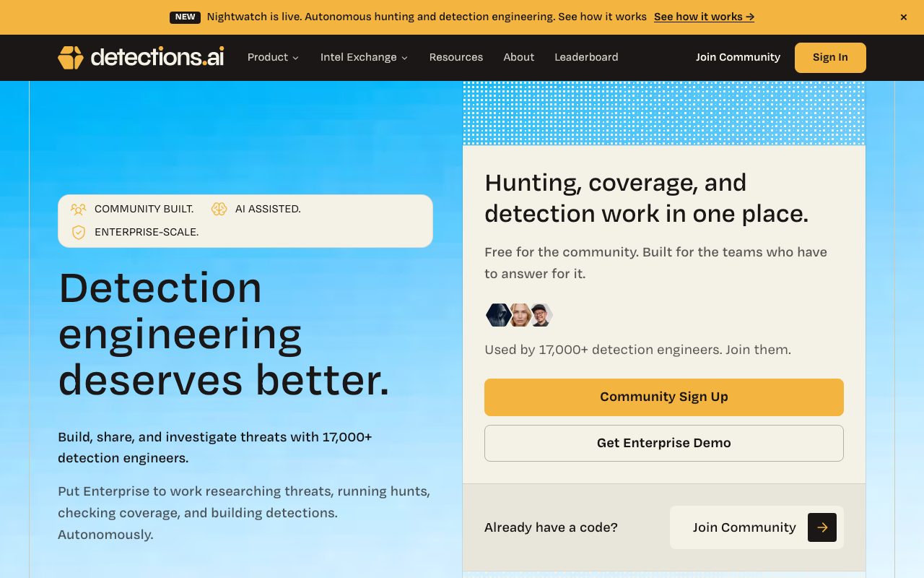Image resolution: width=924 pixels, height=578 pixels.
Task: Open the Leaderboard page
Action: point(586,58)
